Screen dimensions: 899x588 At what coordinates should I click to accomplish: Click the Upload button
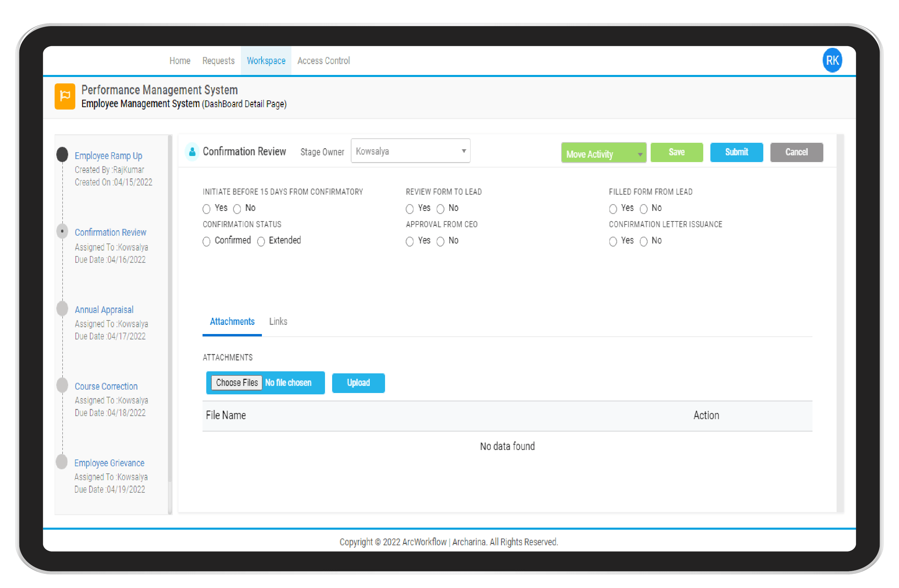click(358, 383)
